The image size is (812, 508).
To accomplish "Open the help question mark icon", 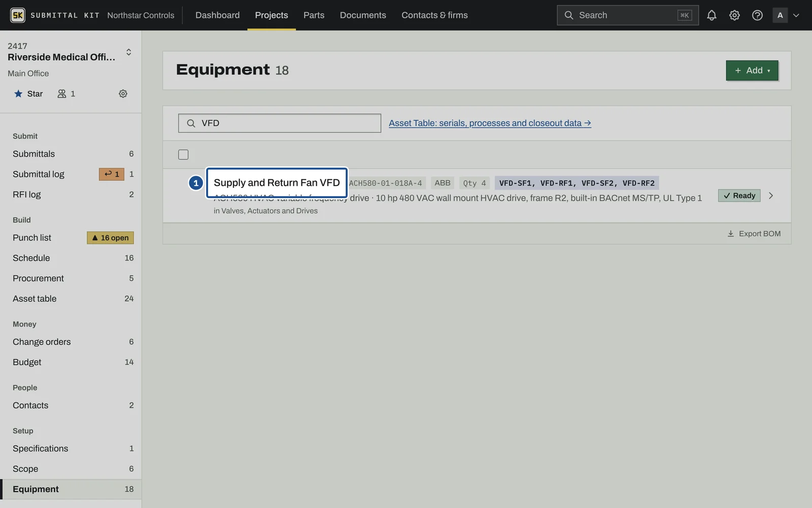I will point(757,15).
